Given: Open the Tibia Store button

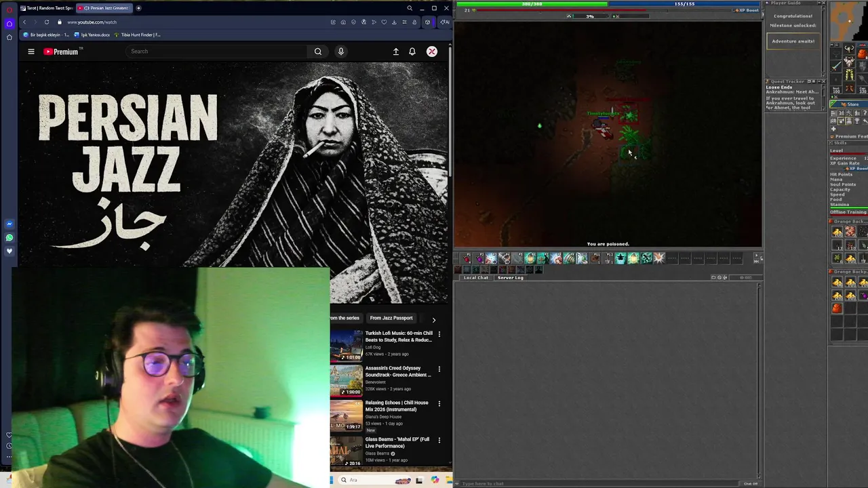Looking at the screenshot, I should point(848,104).
